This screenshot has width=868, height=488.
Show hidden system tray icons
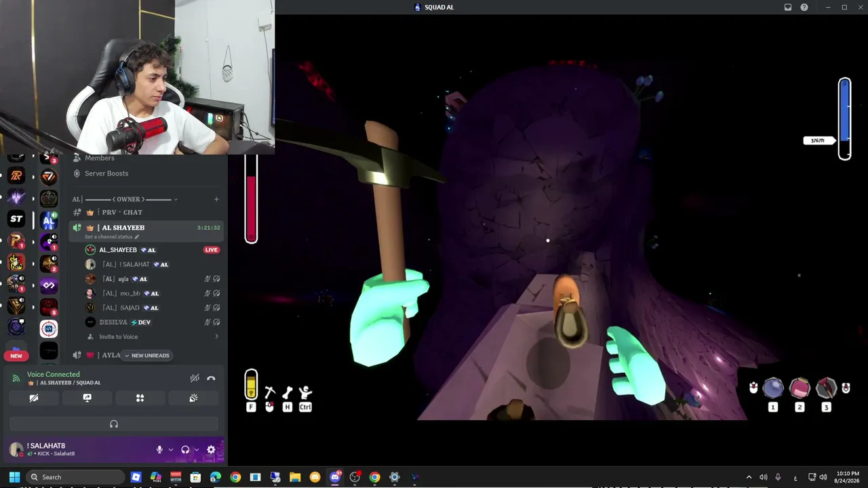[749, 477]
